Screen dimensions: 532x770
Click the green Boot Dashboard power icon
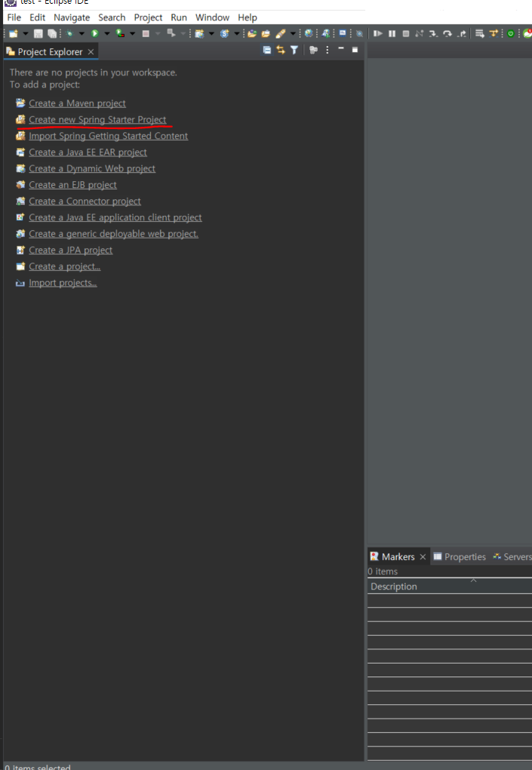510,33
